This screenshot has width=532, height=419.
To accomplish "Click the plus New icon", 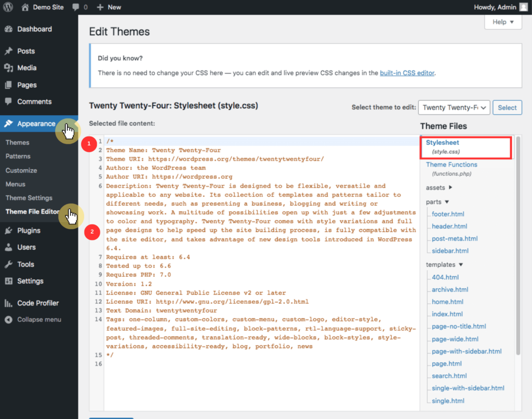I will (x=100, y=7).
